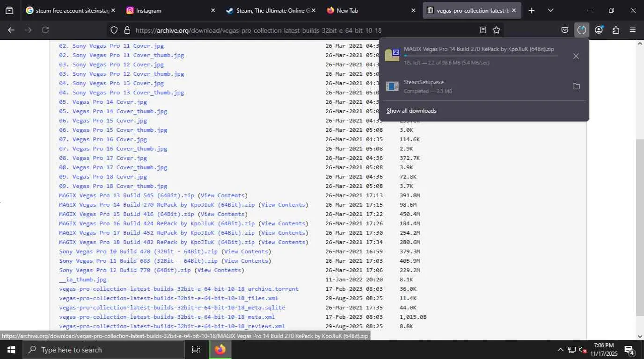The width and height of the screenshot is (644, 359).
Task: Close the Steam tab
Action: [x=313, y=10]
